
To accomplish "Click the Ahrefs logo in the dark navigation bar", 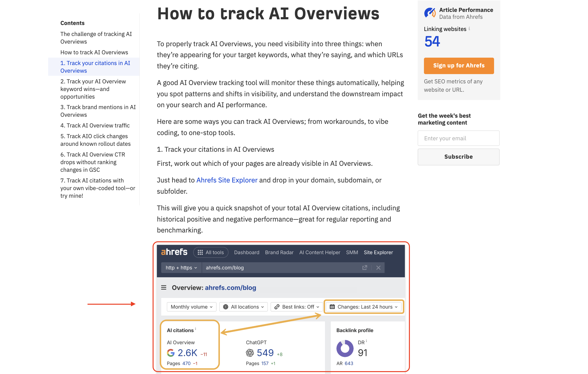I will pos(174,252).
